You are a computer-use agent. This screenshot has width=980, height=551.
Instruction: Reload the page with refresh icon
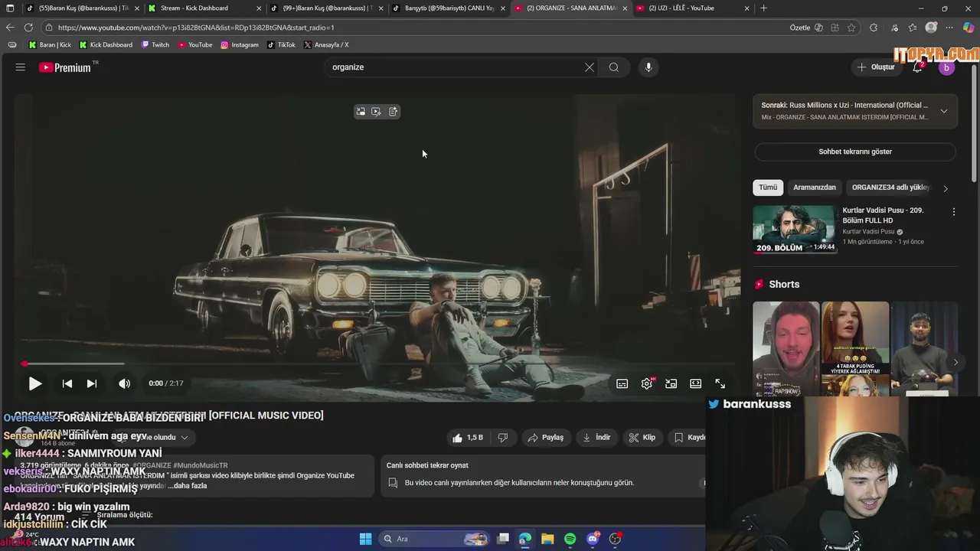(28, 28)
